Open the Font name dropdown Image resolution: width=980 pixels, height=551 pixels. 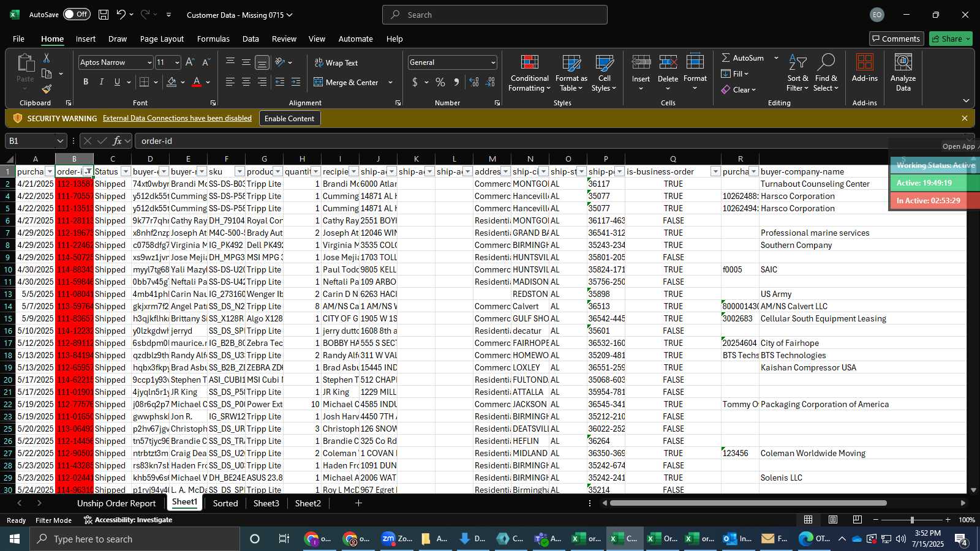(149, 62)
